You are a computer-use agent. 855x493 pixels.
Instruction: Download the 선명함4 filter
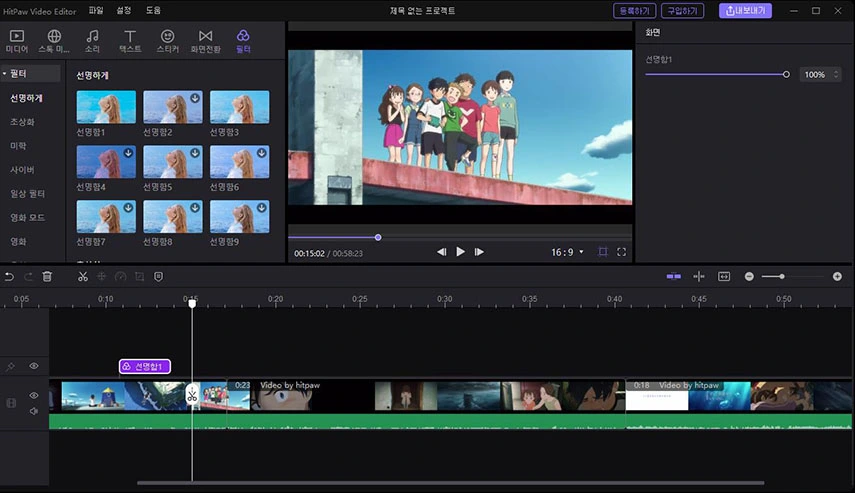tap(128, 153)
